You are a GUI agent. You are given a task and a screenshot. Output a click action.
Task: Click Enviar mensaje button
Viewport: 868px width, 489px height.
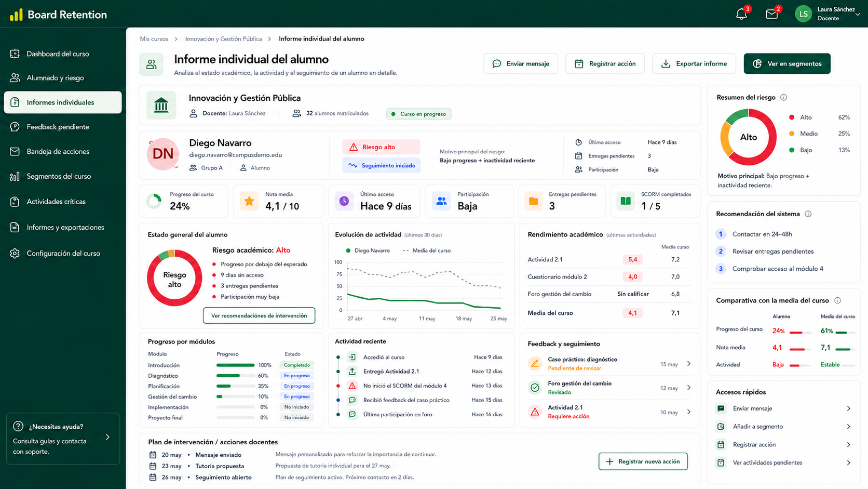[521, 63]
